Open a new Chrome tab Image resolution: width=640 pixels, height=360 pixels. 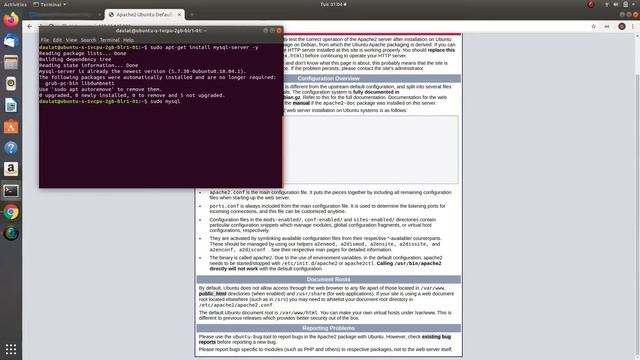192,15
